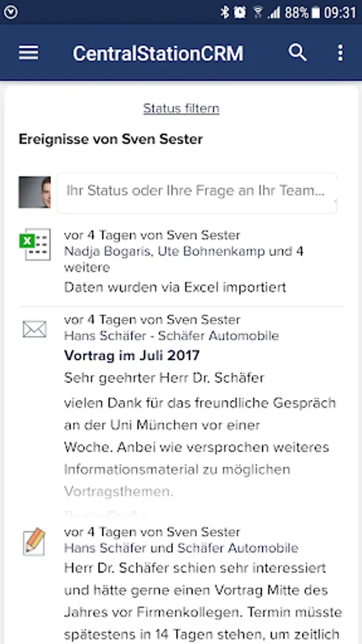
Task: Open the note about Herr Dr. Schäfer
Action: coord(203,602)
